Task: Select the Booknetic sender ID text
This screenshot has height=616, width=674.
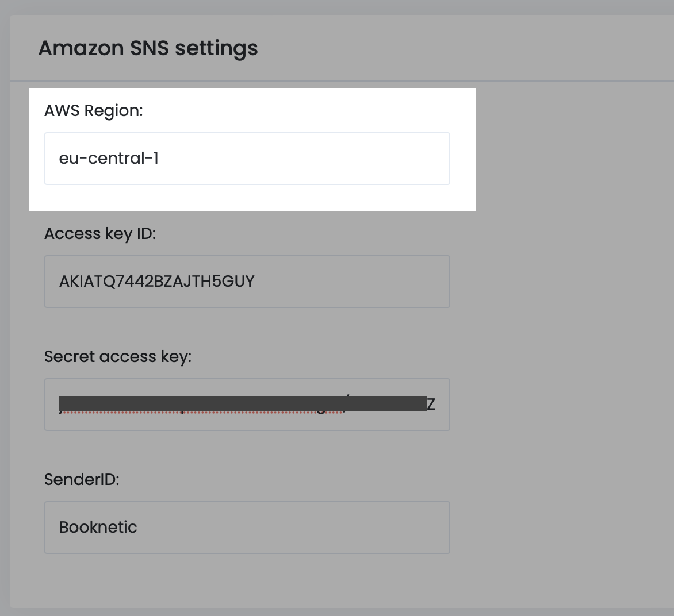Action: pyautogui.click(x=98, y=527)
